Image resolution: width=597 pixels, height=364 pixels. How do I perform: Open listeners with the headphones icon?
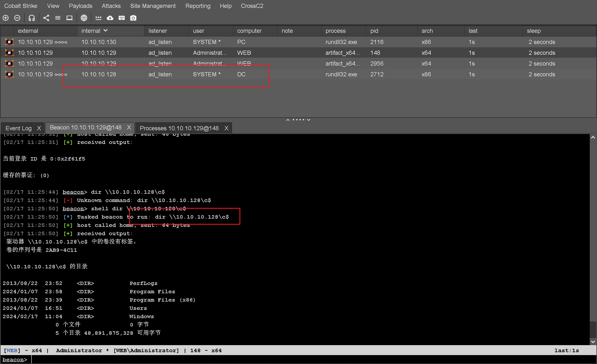point(32,18)
